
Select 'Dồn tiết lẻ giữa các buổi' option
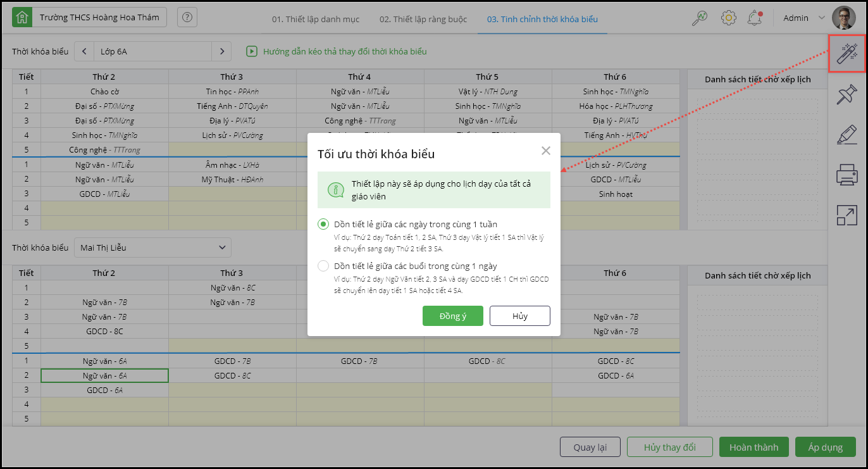click(324, 266)
